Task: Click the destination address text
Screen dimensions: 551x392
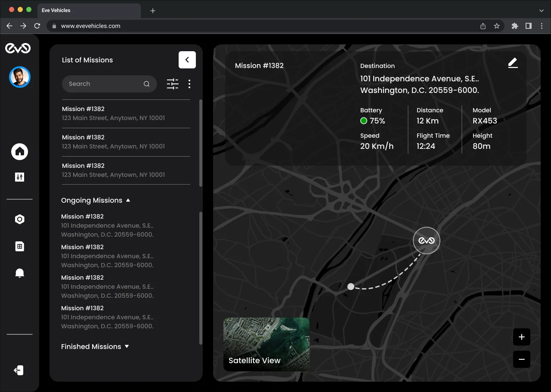Action: click(420, 85)
